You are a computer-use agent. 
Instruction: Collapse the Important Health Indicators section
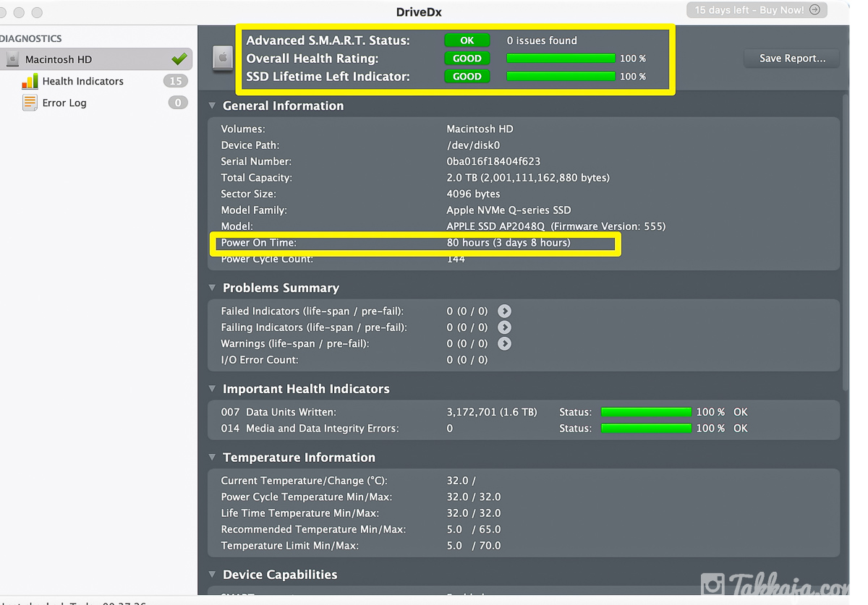coord(212,389)
